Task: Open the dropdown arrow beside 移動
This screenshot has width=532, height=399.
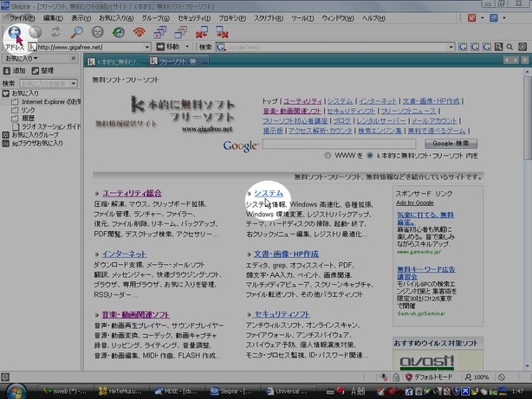Action: coord(187,47)
